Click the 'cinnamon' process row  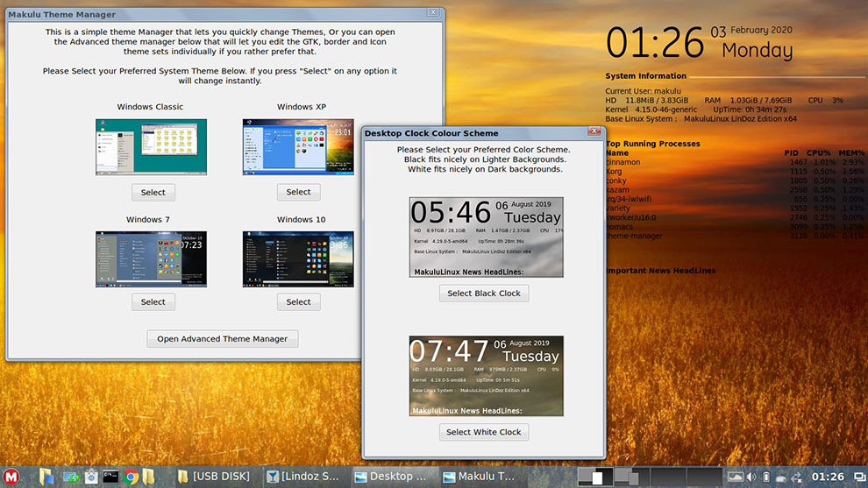(735, 162)
